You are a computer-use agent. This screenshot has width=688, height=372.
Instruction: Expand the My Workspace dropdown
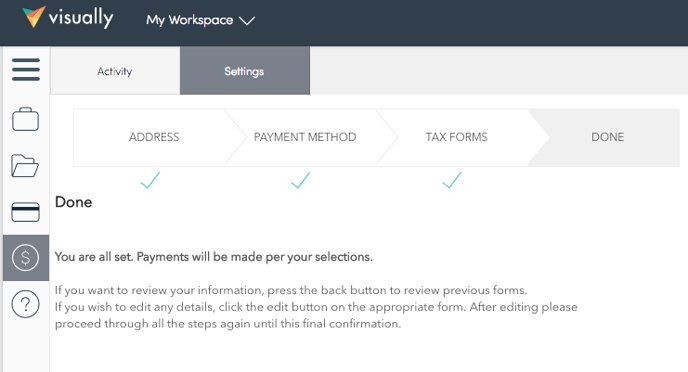tap(201, 20)
